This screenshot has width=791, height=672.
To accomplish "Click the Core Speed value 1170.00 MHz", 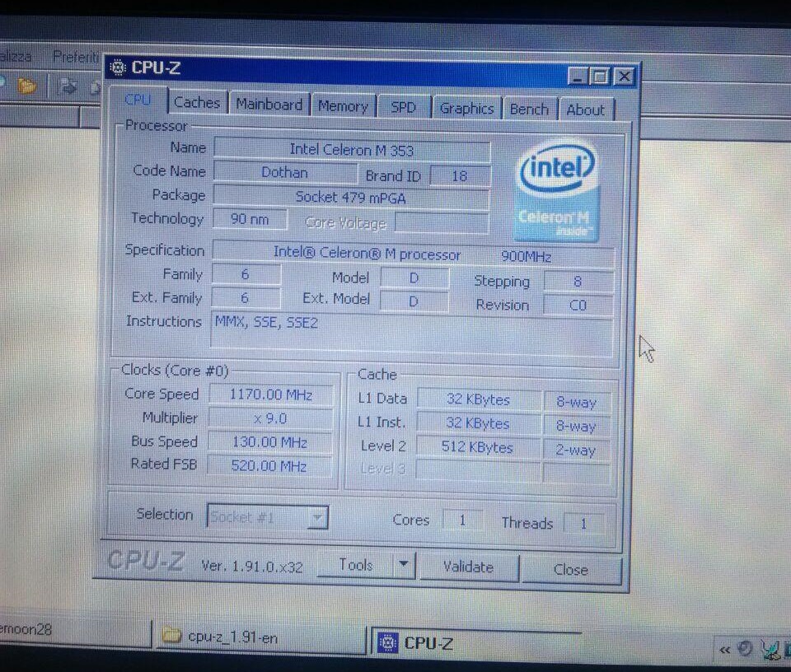I will 271,394.
